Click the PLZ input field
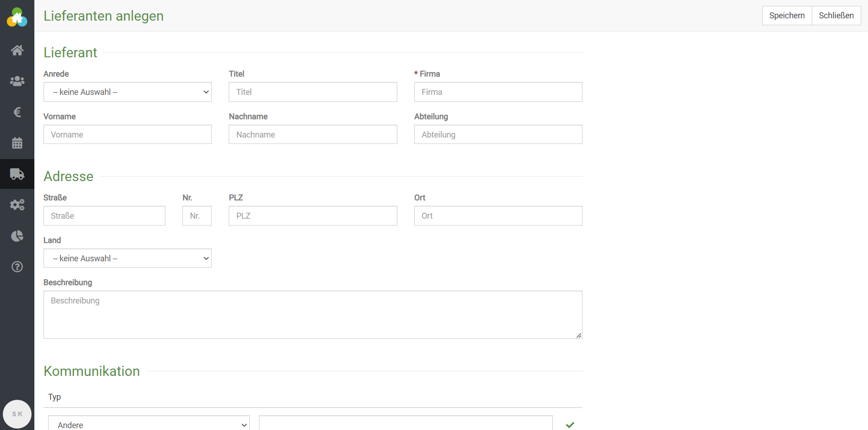868x430 pixels. coord(313,216)
